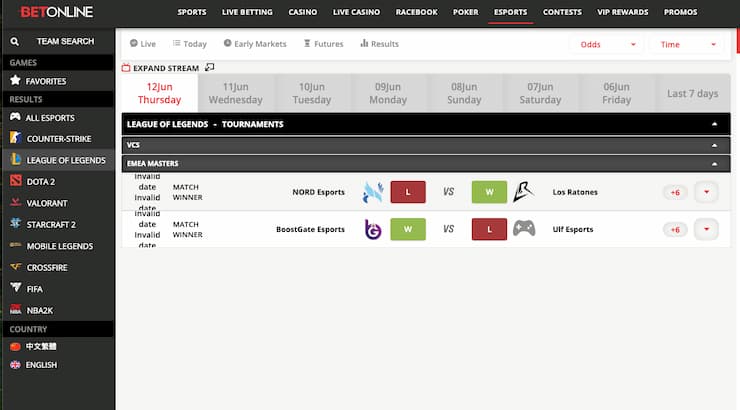This screenshot has width=740, height=410.
Task: Select the 11Jun Wednesday tab
Action: 235,93
